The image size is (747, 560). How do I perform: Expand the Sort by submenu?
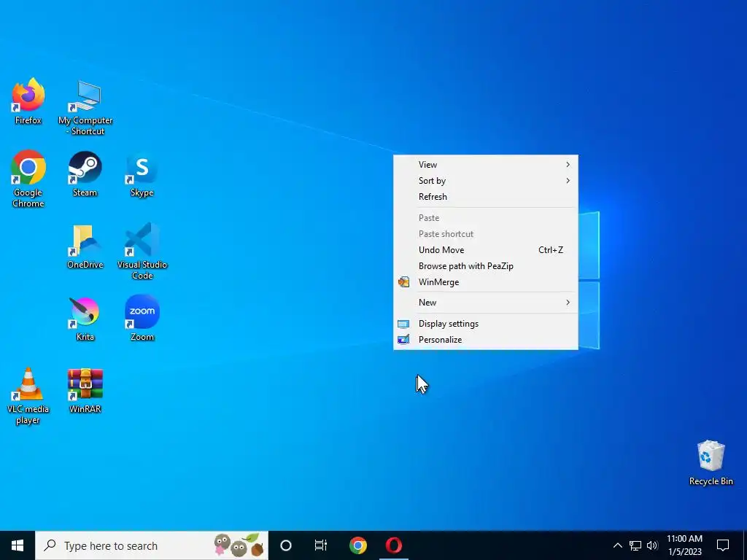tap(485, 181)
